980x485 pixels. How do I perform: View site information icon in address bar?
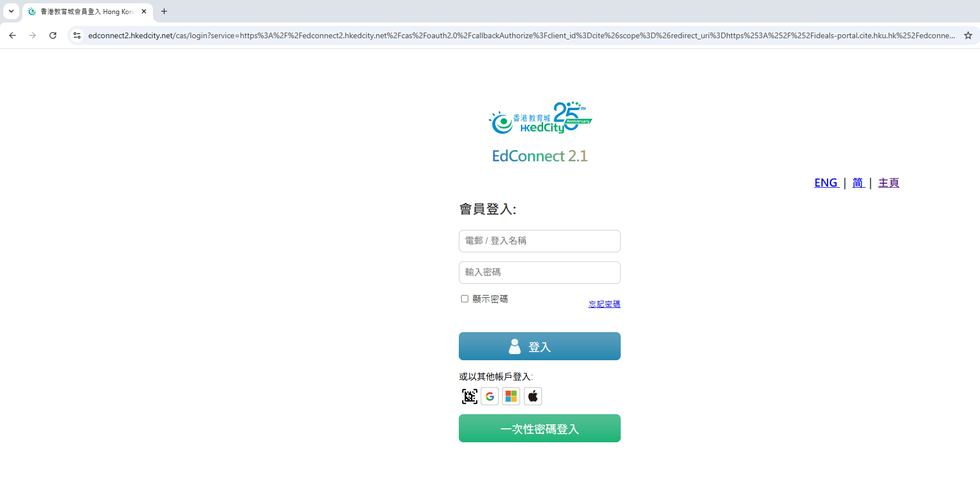click(77, 35)
